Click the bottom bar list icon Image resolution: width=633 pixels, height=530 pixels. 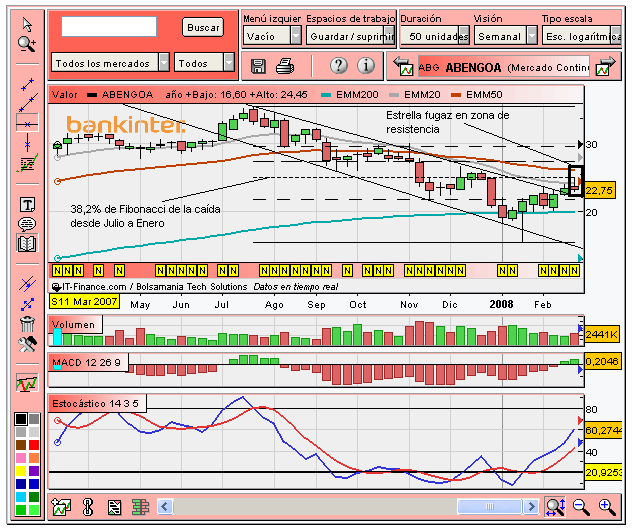click(115, 507)
